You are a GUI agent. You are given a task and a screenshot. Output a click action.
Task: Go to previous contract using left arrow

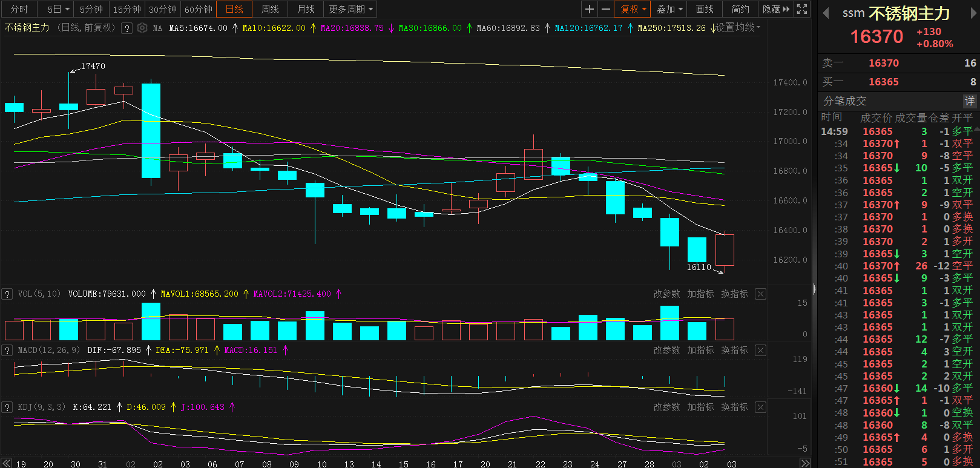pos(825,13)
